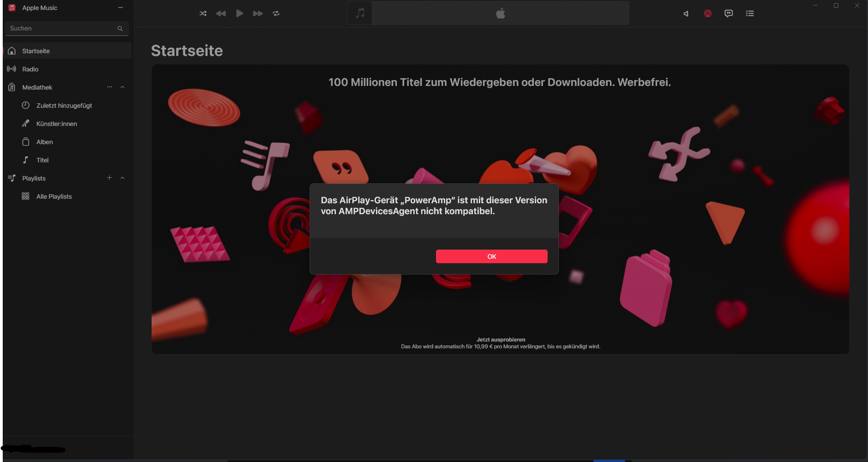
Task: Skip to the next track
Action: point(258,14)
